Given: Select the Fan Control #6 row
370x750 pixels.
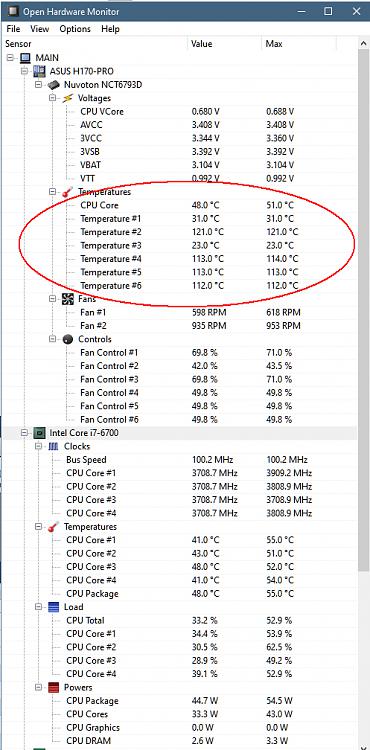Looking at the screenshot, I should coord(179,419).
